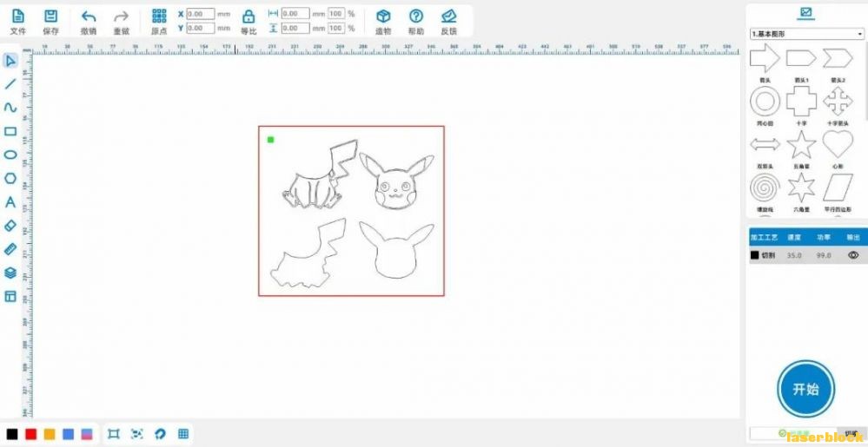Select the Pikachu head silhouette outline
This screenshot has width=868, height=447.
click(x=396, y=250)
